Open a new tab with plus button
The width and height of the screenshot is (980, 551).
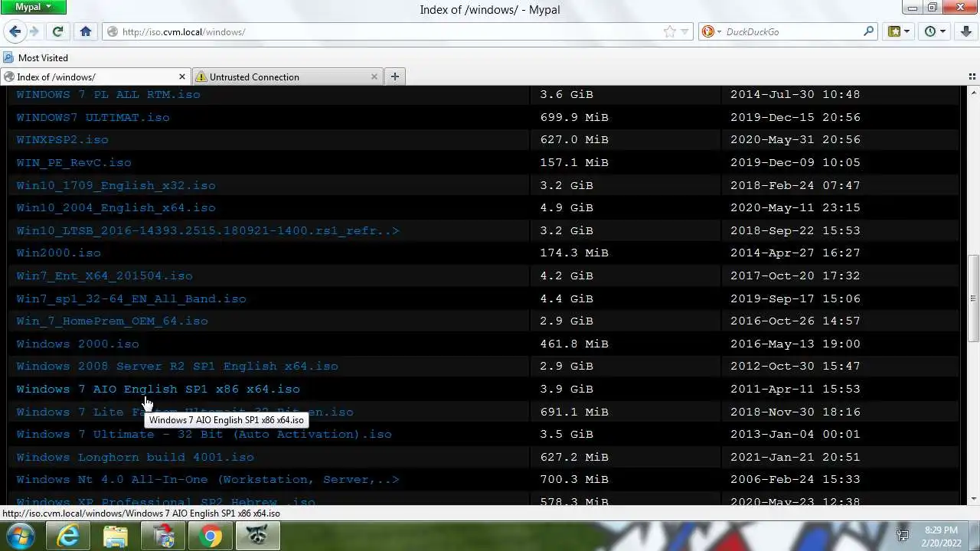(394, 77)
